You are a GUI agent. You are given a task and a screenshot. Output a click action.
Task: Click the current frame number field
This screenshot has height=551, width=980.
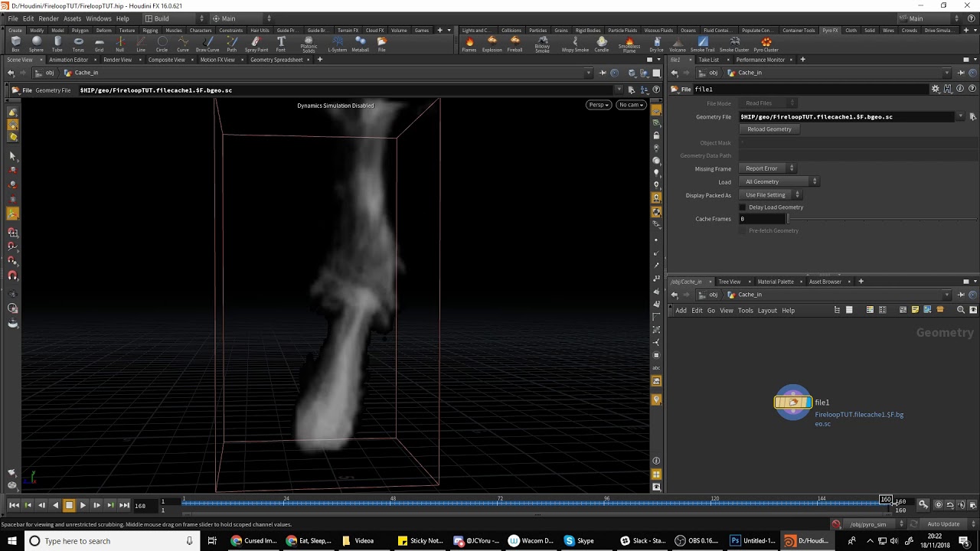[145, 505]
